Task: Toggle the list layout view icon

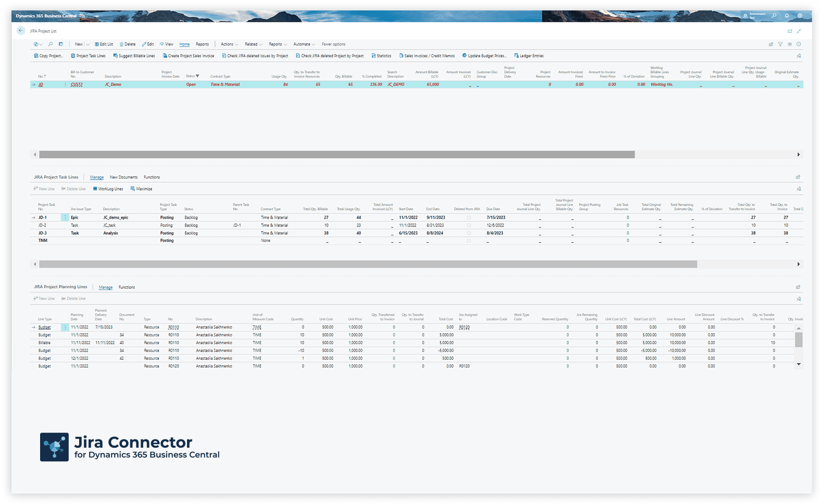Action: [790, 44]
